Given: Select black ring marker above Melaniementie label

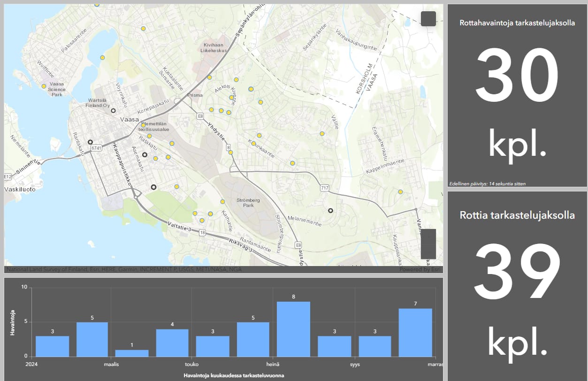Looking at the screenshot, I should pyautogui.click(x=330, y=211).
